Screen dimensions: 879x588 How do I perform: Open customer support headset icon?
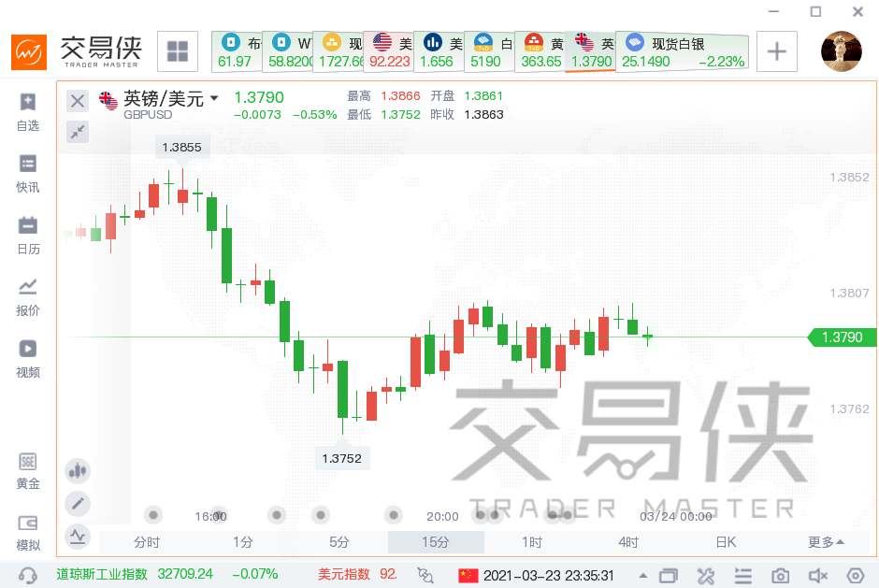(x=27, y=575)
